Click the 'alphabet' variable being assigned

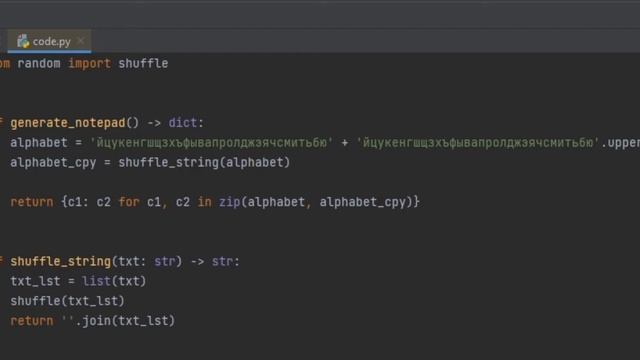(x=39, y=142)
